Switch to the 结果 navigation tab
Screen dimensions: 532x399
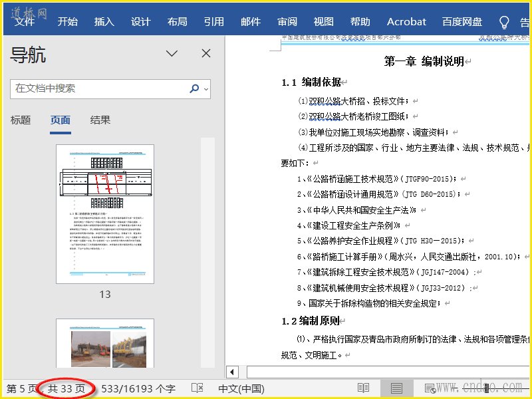click(100, 120)
